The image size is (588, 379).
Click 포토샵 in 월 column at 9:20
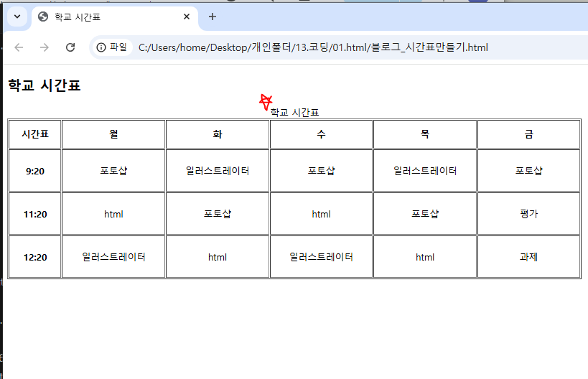coord(113,171)
